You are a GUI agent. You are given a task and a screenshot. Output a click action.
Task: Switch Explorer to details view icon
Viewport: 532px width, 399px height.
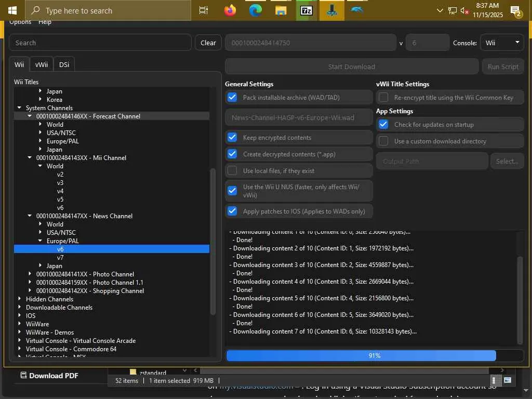(x=495, y=380)
